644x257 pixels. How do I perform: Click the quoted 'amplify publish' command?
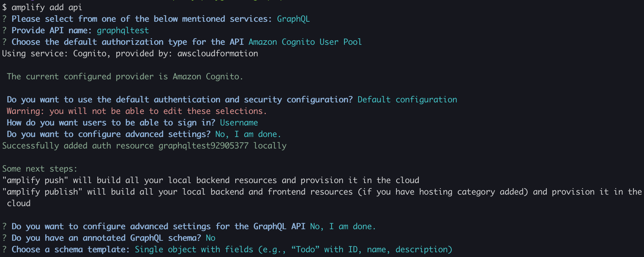coord(42,192)
